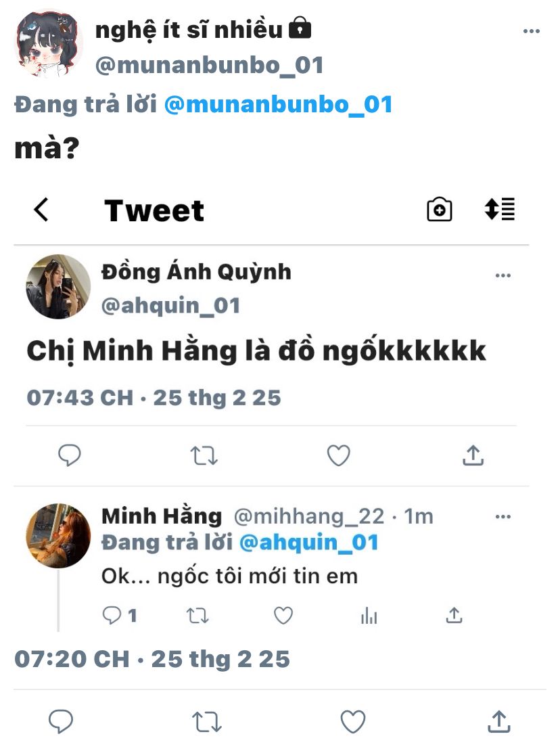This screenshot has height=751, width=560.
Task: Open replies on Minh Hằng's reply
Action: click(x=112, y=615)
